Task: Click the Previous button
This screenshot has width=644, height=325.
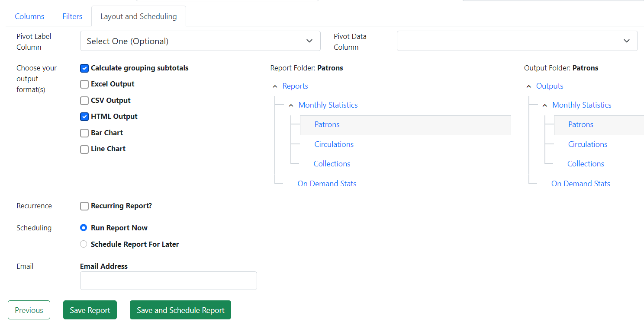Action: click(29, 310)
